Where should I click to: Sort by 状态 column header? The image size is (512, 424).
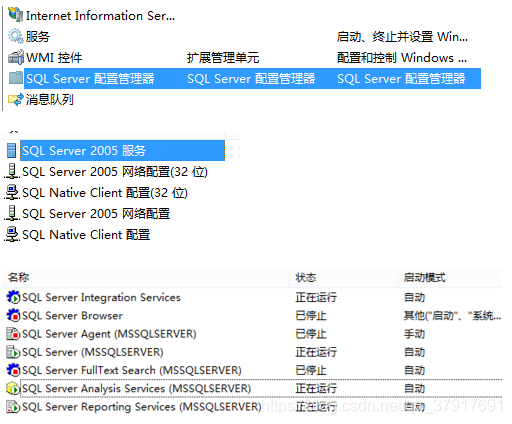click(x=306, y=277)
